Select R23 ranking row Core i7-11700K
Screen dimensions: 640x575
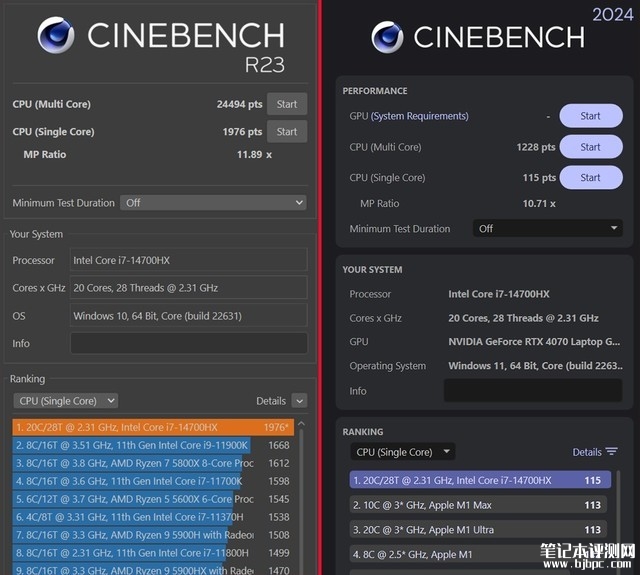153,481
